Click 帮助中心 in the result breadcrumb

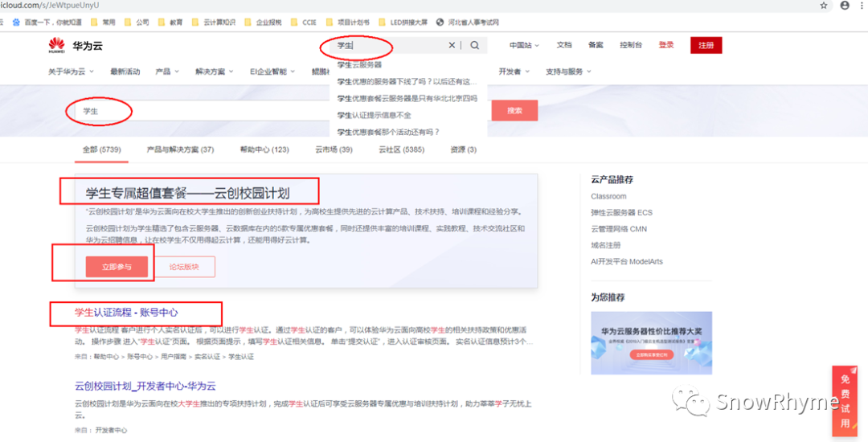coord(107,357)
